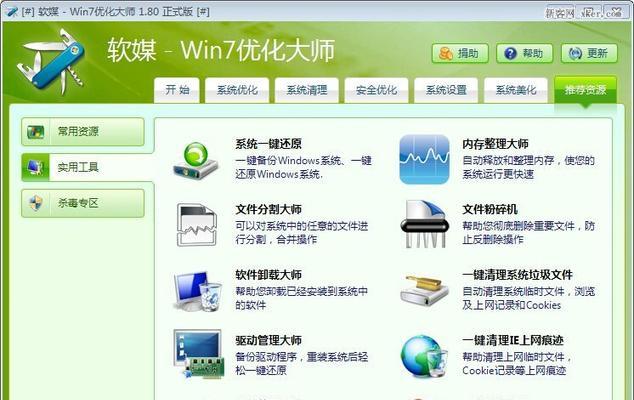Viewport: 634px width, 400px height.
Task: Click the 捐助 donate button
Action: tap(460, 53)
